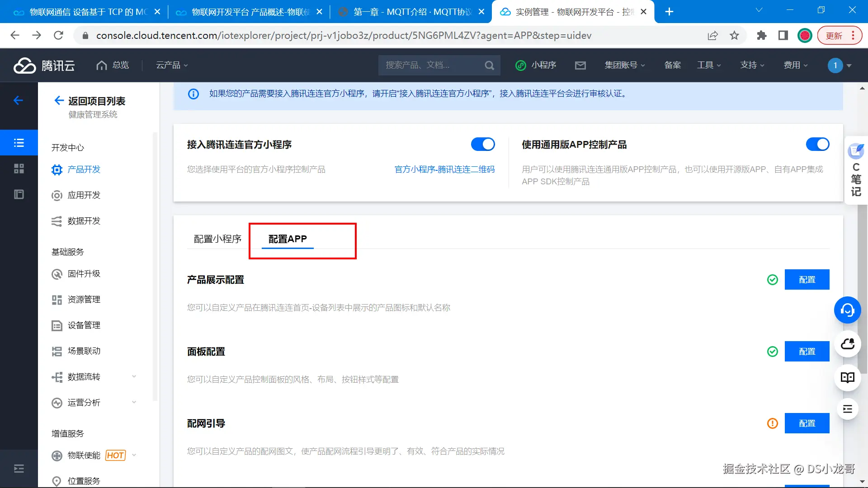Open 官方小程序-腾讯连连二维码 link
The width and height of the screenshot is (868, 488).
click(x=444, y=169)
